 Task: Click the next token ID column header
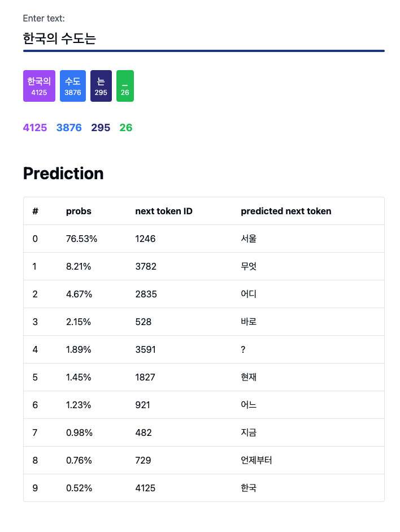pos(164,211)
